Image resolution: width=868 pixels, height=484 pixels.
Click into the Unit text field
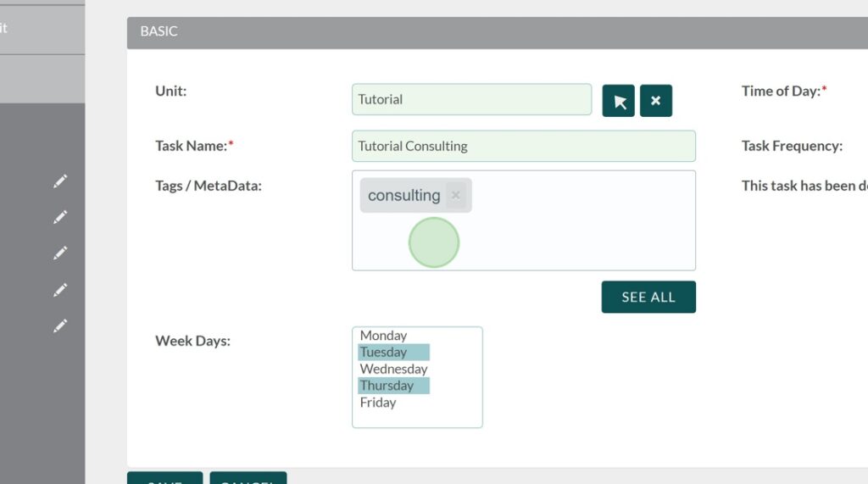tap(471, 99)
